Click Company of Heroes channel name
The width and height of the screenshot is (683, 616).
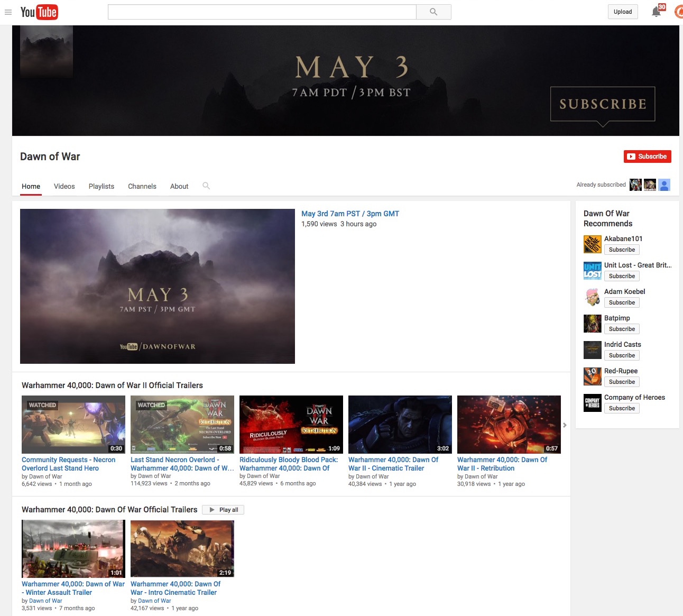point(634,398)
